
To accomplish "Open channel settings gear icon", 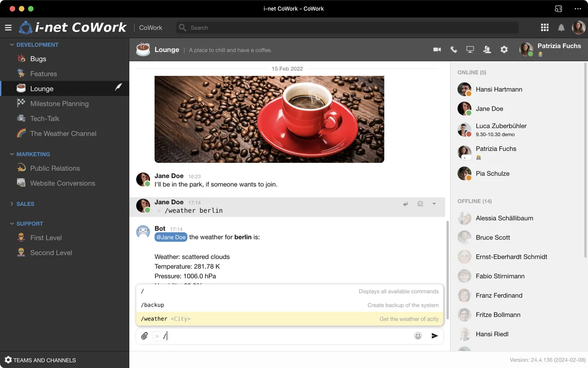I will tap(504, 50).
